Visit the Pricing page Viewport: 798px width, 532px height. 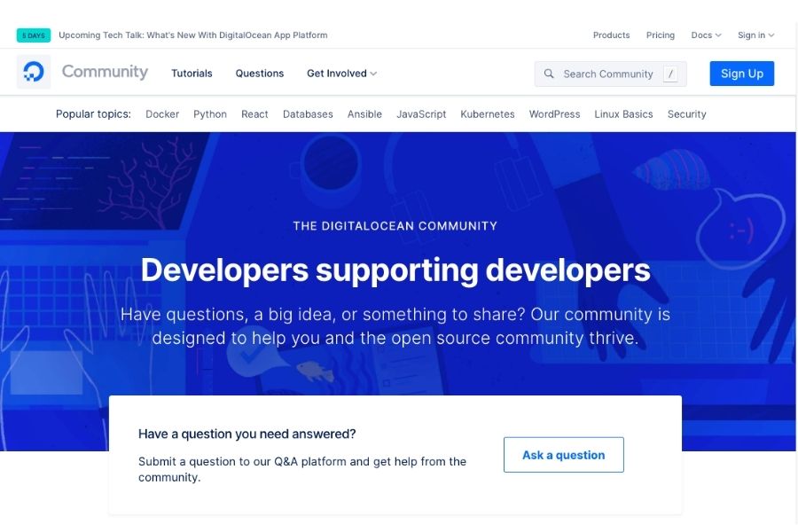pyautogui.click(x=661, y=35)
